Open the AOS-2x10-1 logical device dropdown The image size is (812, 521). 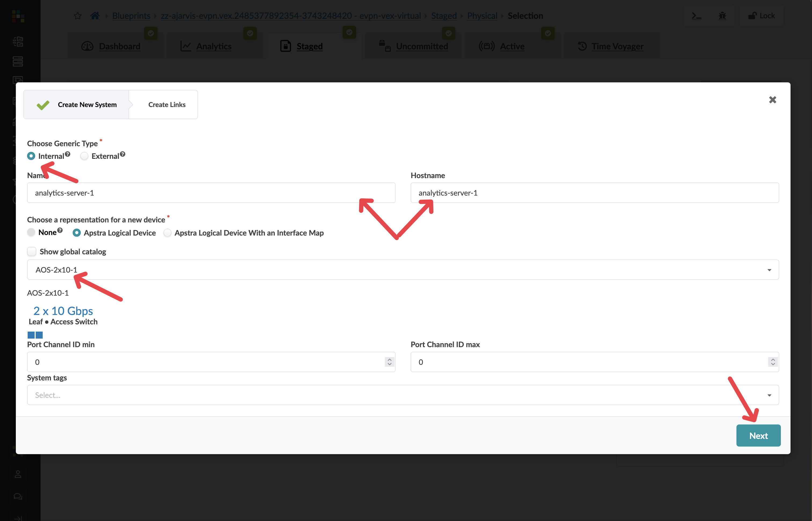pos(769,270)
